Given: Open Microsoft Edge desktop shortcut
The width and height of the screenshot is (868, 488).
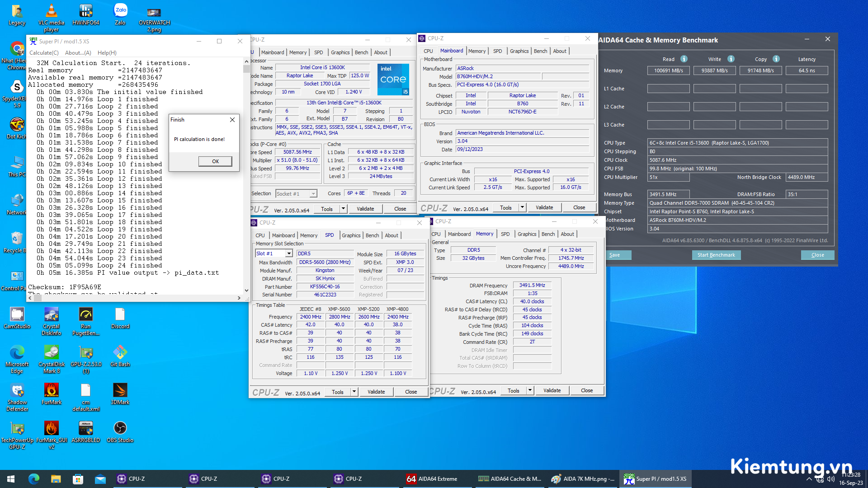Looking at the screenshot, I should pyautogui.click(x=17, y=359).
